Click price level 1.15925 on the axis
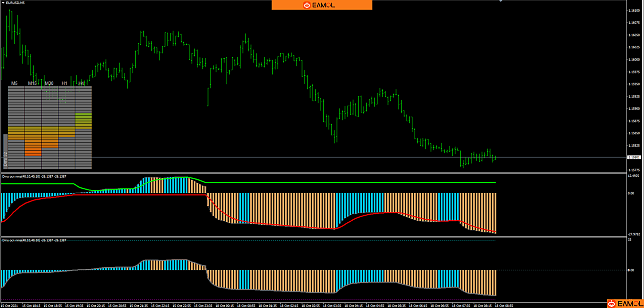 tap(634, 96)
